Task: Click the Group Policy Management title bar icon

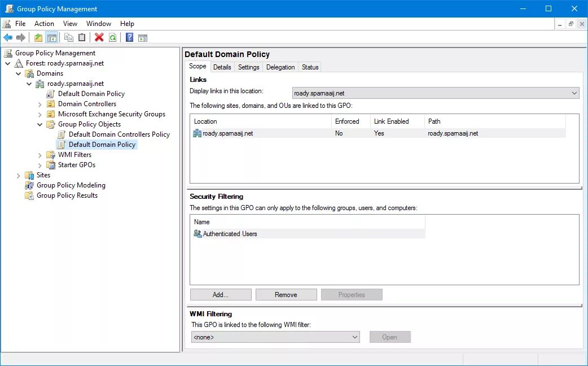Action: [x=9, y=8]
